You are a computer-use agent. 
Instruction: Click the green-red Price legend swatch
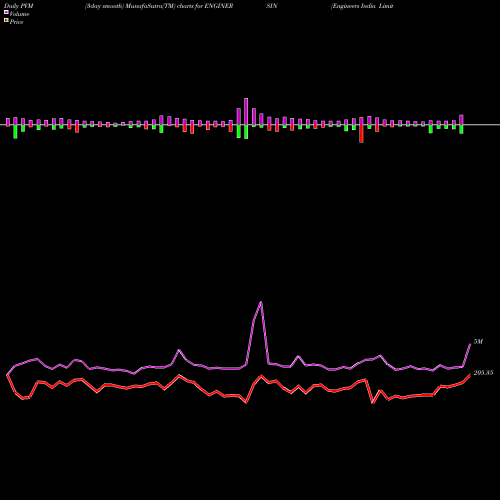click(6, 21)
